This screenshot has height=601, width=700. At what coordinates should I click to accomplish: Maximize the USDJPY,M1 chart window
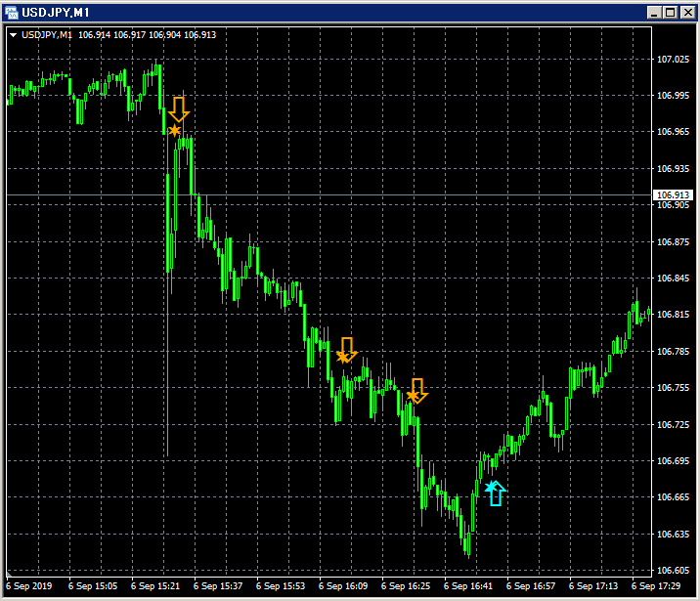pyautogui.click(x=671, y=13)
